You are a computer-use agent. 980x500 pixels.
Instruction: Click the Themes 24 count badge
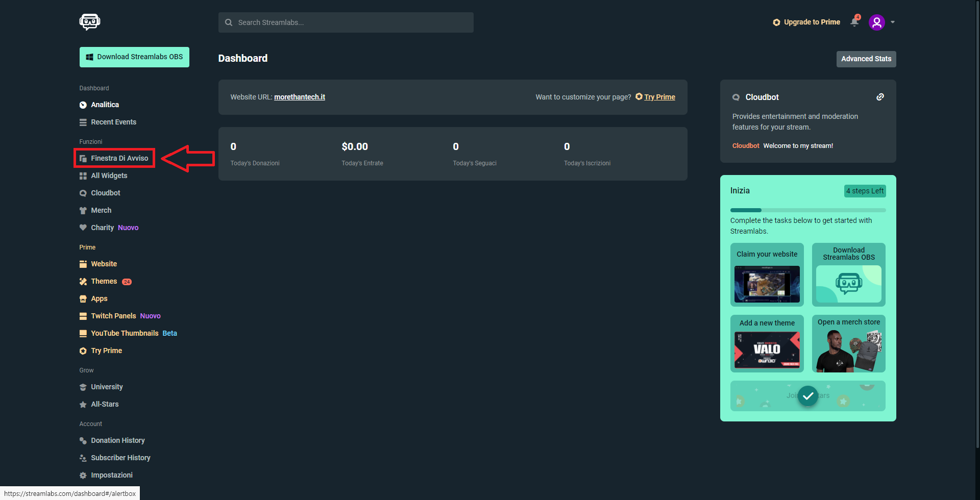[x=127, y=282]
